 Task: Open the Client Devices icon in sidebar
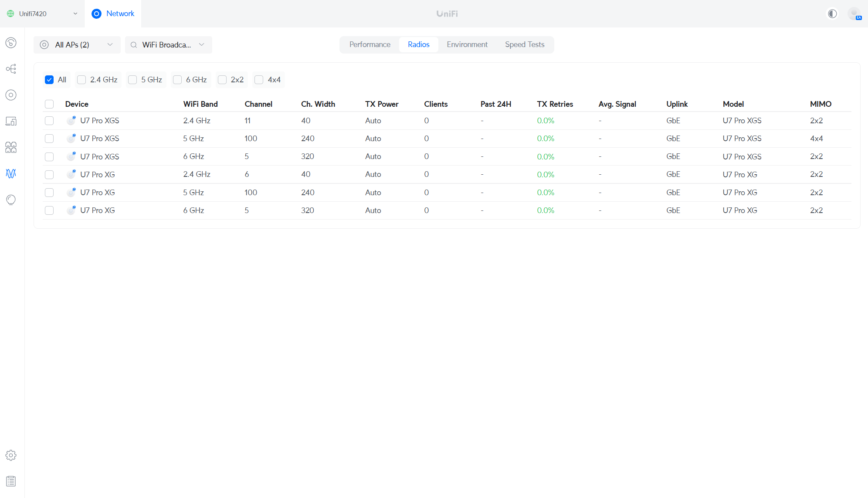(11, 121)
